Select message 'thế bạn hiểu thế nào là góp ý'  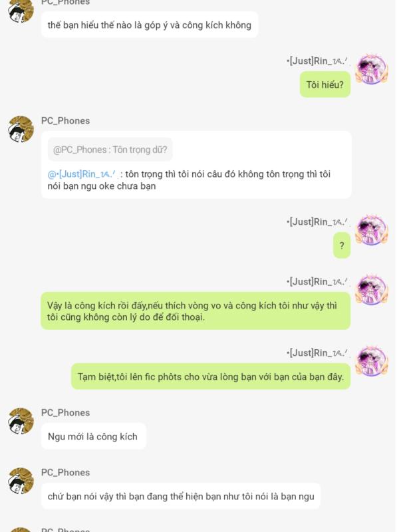[x=150, y=25]
